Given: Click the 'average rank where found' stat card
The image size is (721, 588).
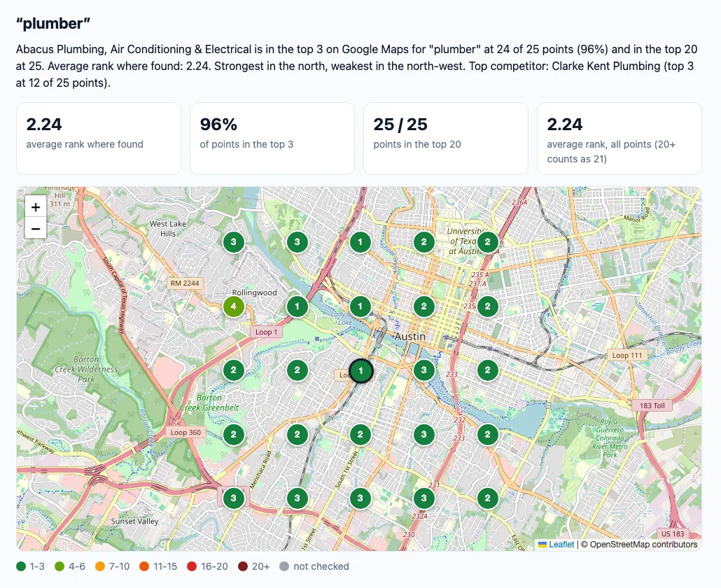Looking at the screenshot, I should [99, 139].
